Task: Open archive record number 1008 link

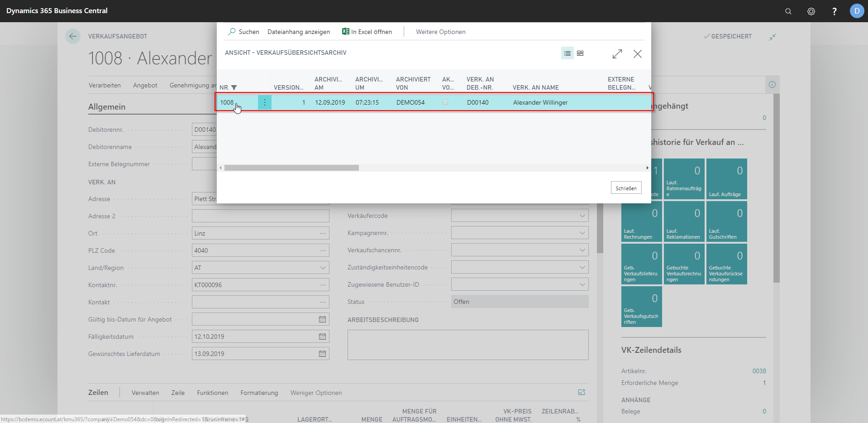Action: click(227, 102)
